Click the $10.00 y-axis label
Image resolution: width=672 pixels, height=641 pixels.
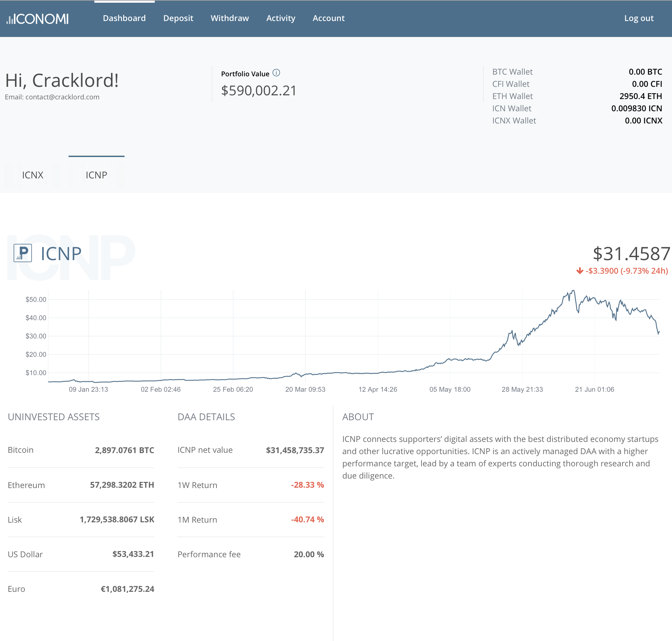pos(36,372)
